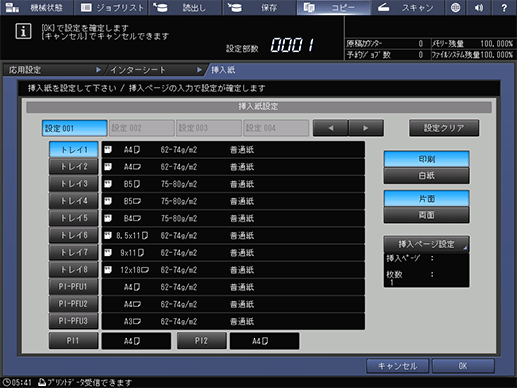
Task: Select トレイ1 as insert paper tray
Action: pyautogui.click(x=74, y=150)
